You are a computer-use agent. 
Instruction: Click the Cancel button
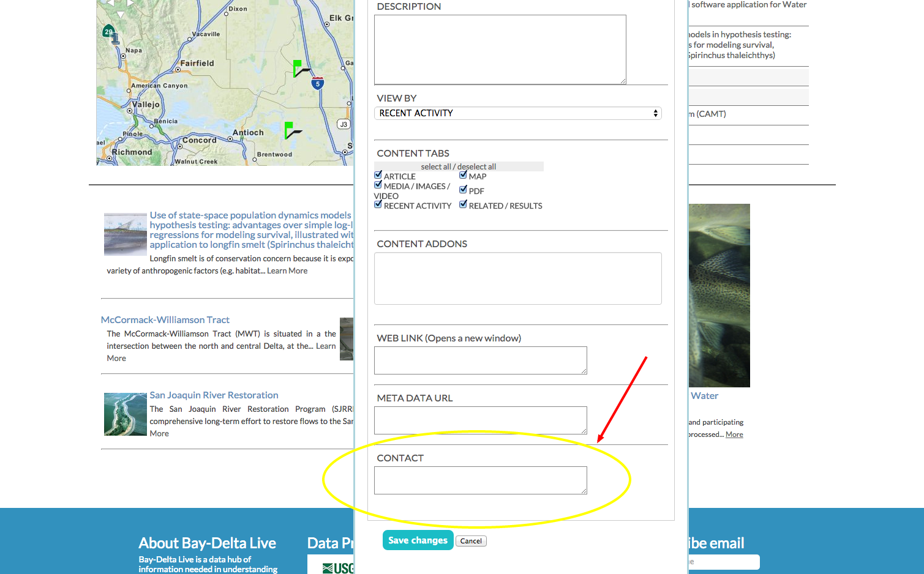471,541
